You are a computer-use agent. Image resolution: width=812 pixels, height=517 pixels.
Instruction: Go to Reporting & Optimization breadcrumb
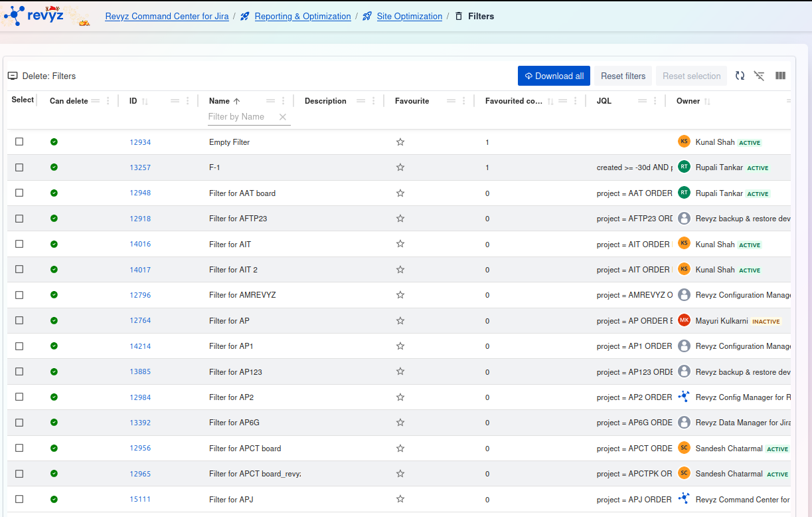click(302, 17)
